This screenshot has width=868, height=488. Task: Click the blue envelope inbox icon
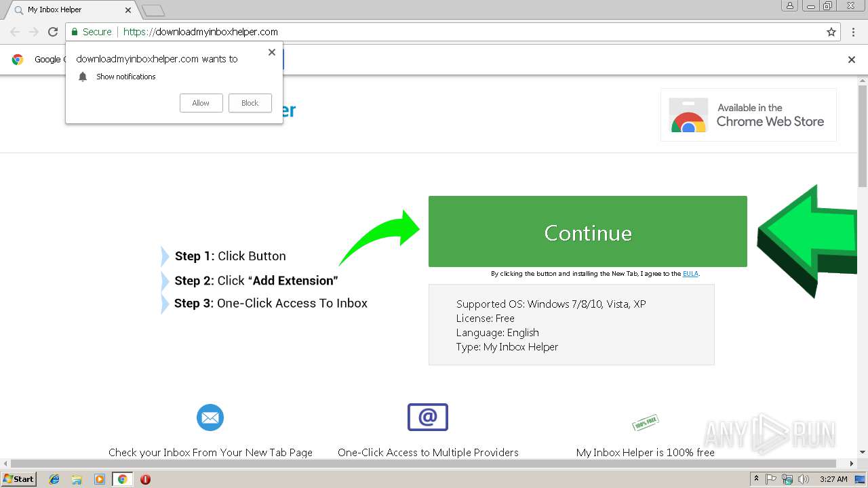point(210,418)
